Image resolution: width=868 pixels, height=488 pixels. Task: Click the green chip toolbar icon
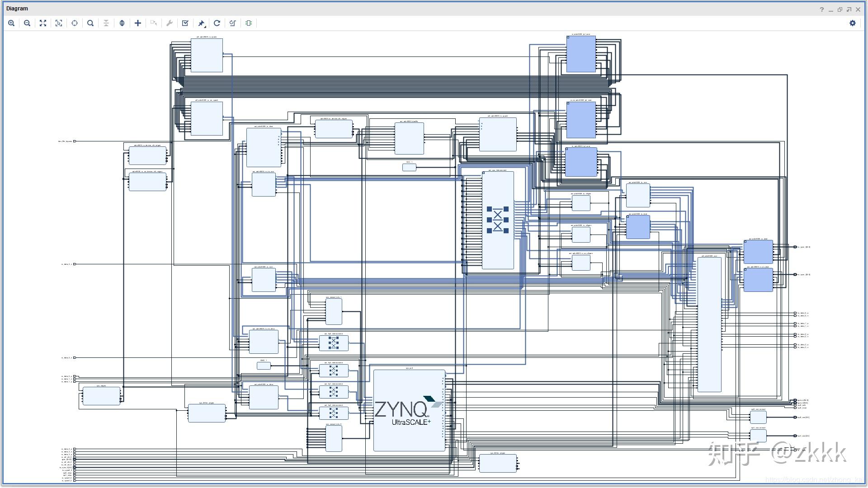pyautogui.click(x=249, y=23)
